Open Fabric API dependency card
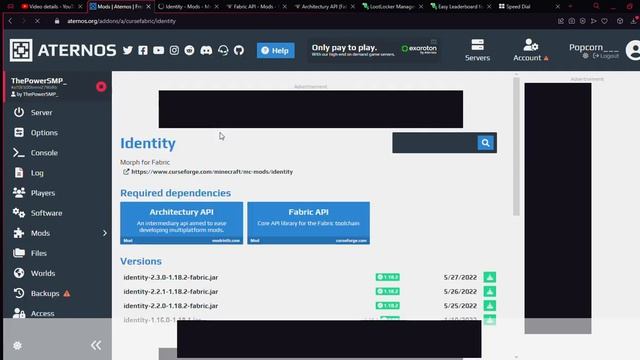640x360 pixels. pos(309,223)
